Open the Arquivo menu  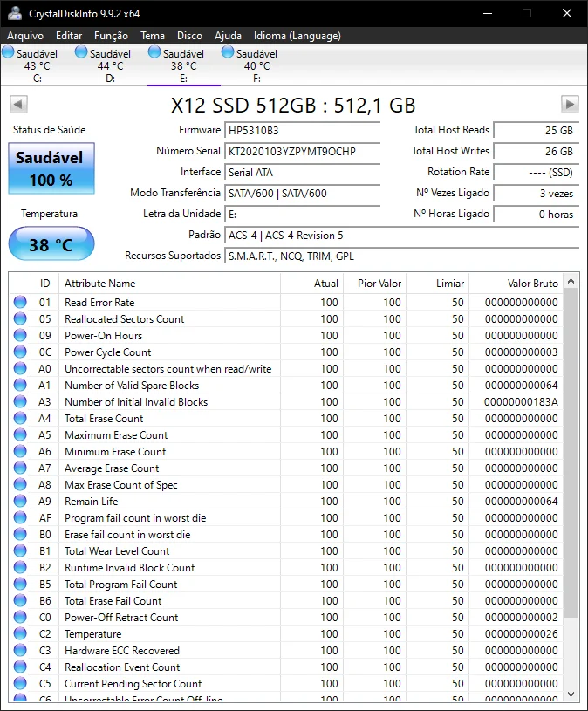point(25,36)
